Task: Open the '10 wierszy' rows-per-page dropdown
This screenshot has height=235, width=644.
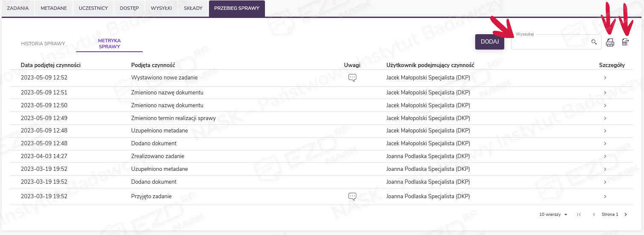Action: tap(553, 214)
